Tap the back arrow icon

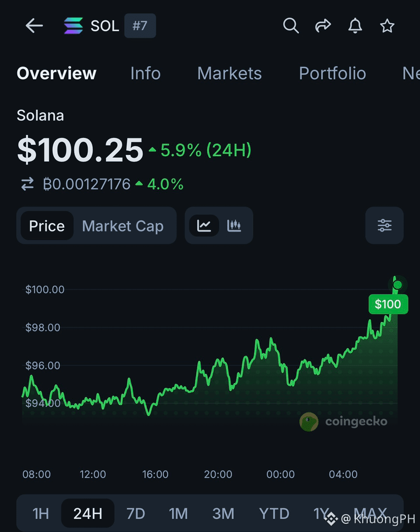click(34, 26)
